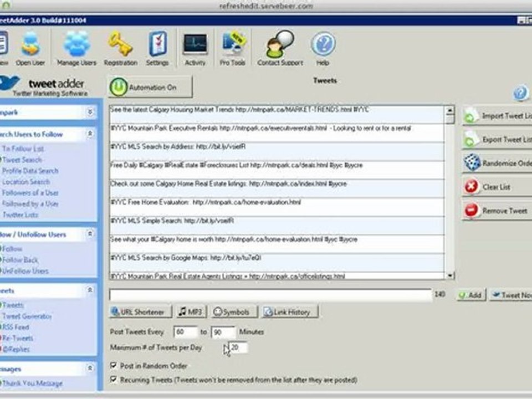Open RSS Feed sidebar link

16,327
